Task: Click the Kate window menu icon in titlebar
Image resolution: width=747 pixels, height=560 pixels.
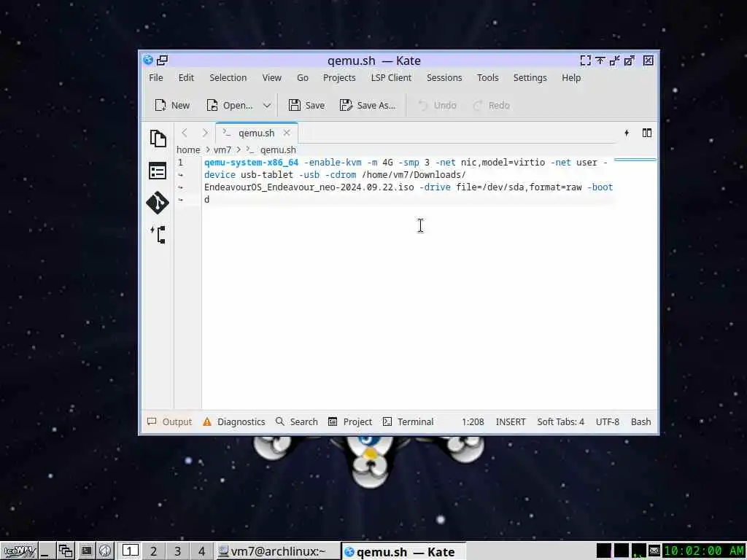Action: coord(148,60)
